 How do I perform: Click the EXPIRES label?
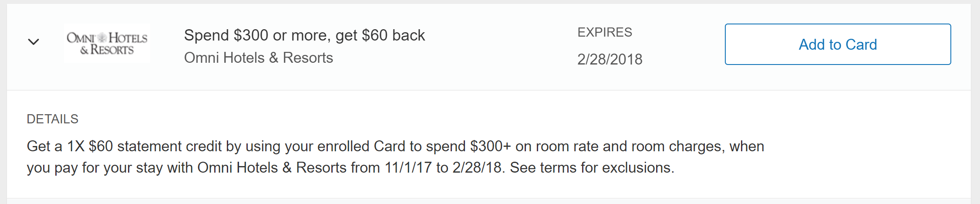coord(604,32)
